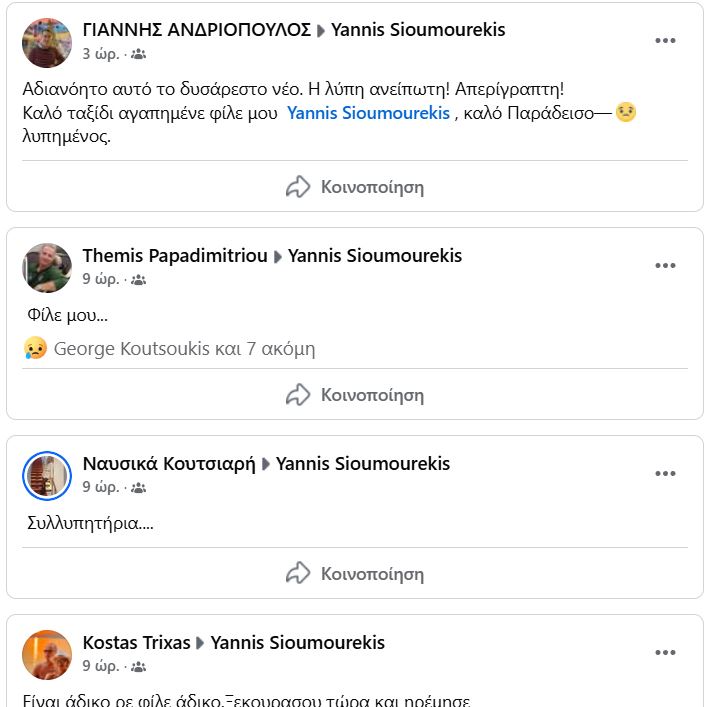The width and height of the screenshot is (709, 707).
Task: Open three-dots menu on Kostas Trixas post
Action: click(665, 653)
